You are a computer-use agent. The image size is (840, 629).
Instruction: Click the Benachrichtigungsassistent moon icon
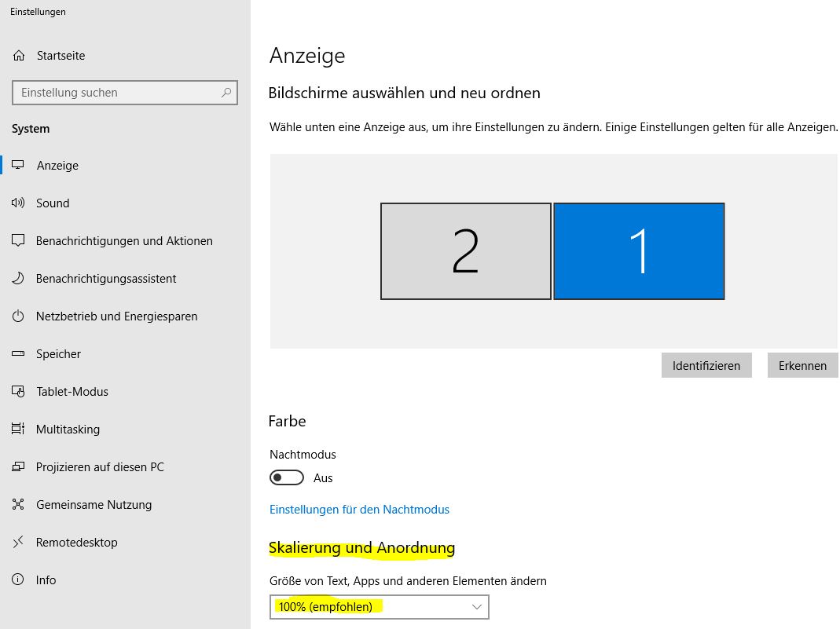pyautogui.click(x=19, y=279)
